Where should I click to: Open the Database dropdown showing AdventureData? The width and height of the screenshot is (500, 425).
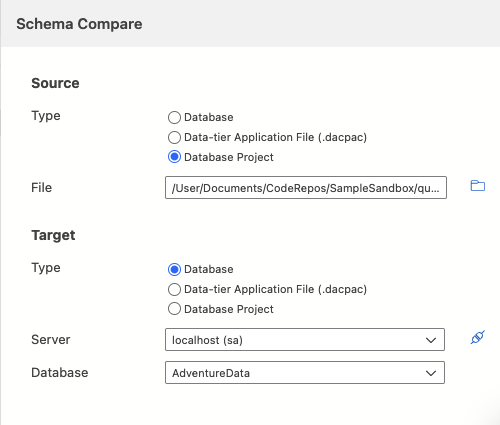[x=305, y=373]
